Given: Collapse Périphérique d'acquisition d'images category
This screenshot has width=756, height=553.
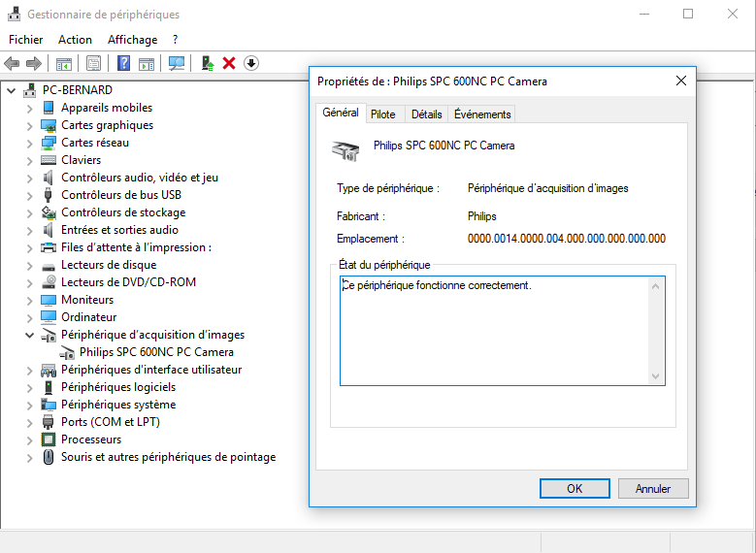Looking at the screenshot, I should 29,335.
